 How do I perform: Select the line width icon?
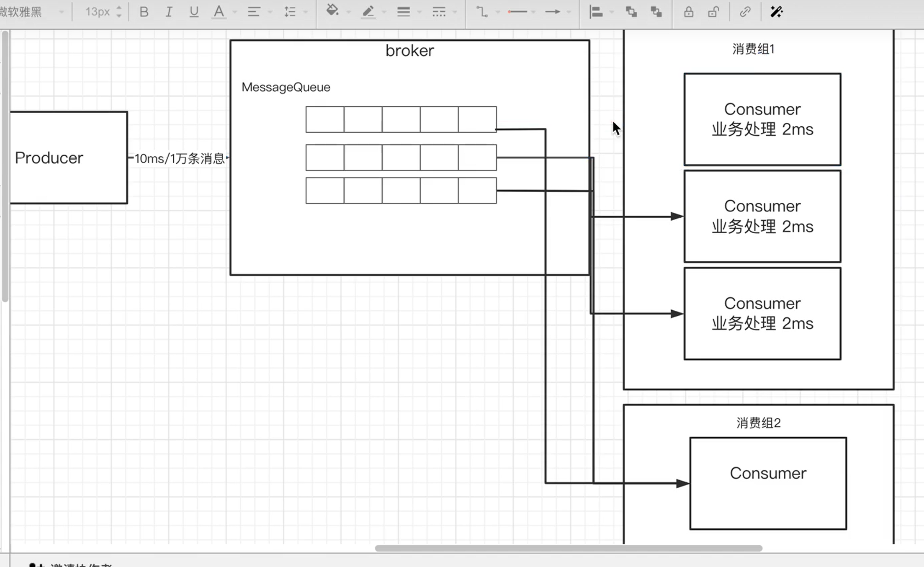[404, 12]
